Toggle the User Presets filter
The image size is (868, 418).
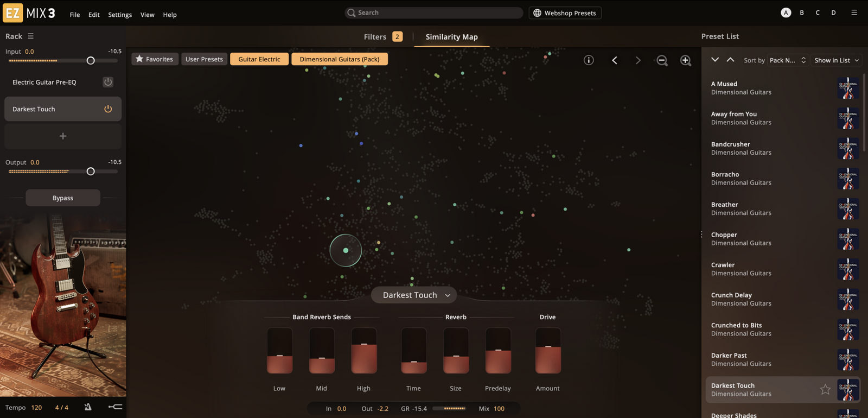(x=204, y=59)
